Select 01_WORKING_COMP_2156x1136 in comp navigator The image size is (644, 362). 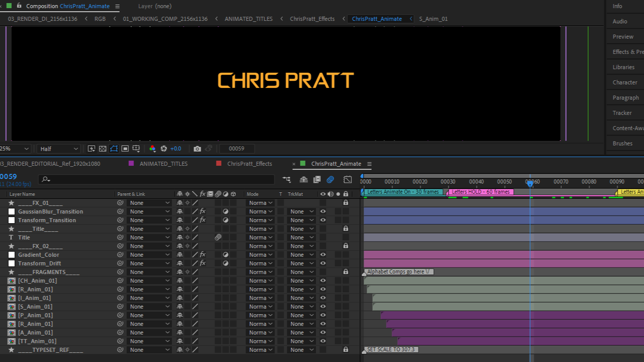(165, 19)
